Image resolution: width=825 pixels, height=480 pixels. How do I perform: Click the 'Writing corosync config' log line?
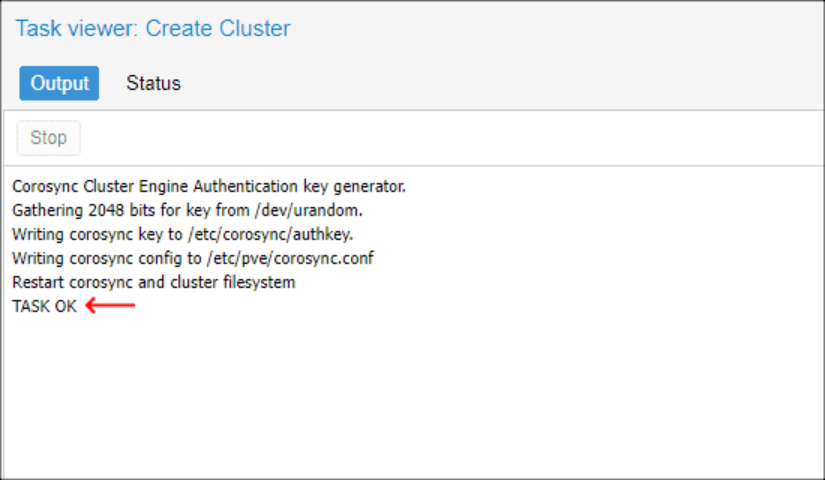(193, 258)
